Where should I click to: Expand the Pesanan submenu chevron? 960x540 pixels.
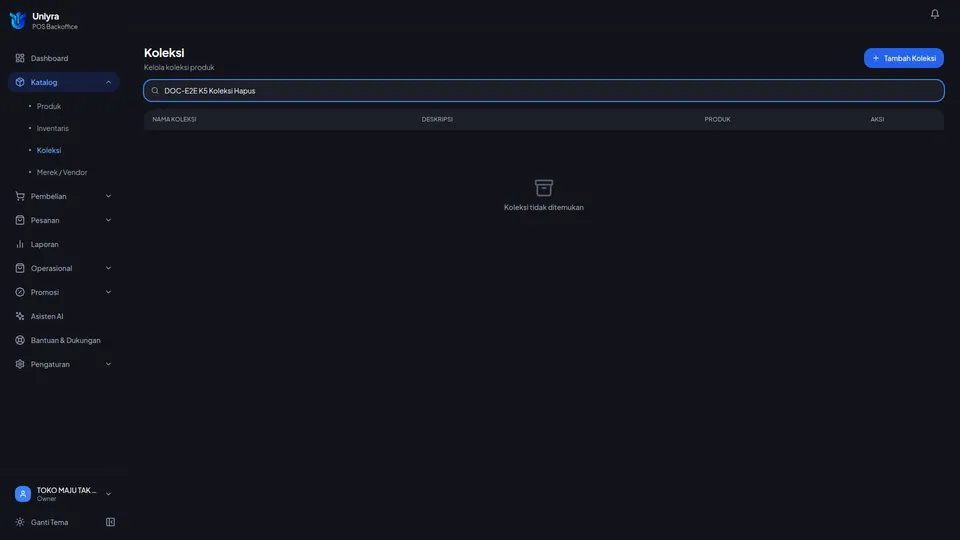108,220
